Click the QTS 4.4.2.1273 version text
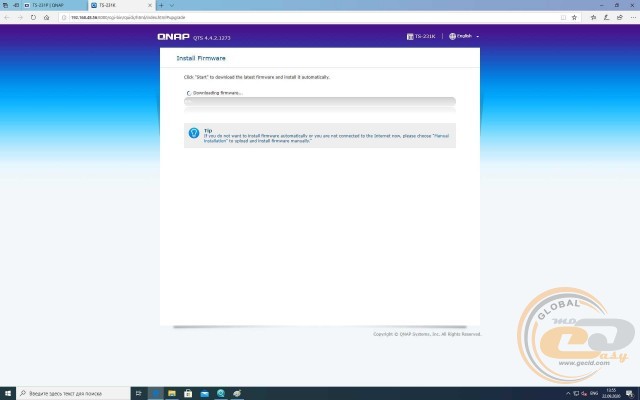The height and width of the screenshot is (400, 640). pos(212,38)
